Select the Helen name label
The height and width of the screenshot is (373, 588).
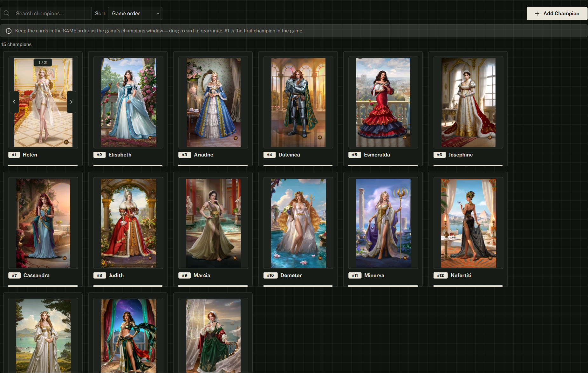click(30, 155)
